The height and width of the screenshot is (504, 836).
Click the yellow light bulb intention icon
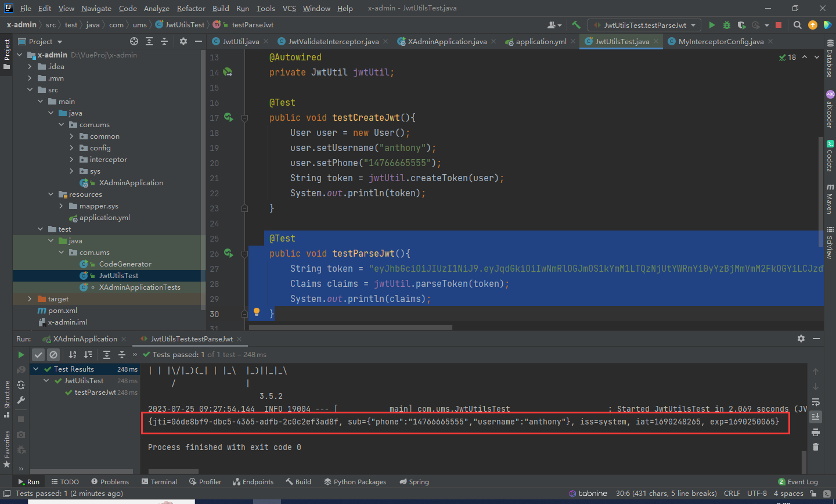coord(257,312)
